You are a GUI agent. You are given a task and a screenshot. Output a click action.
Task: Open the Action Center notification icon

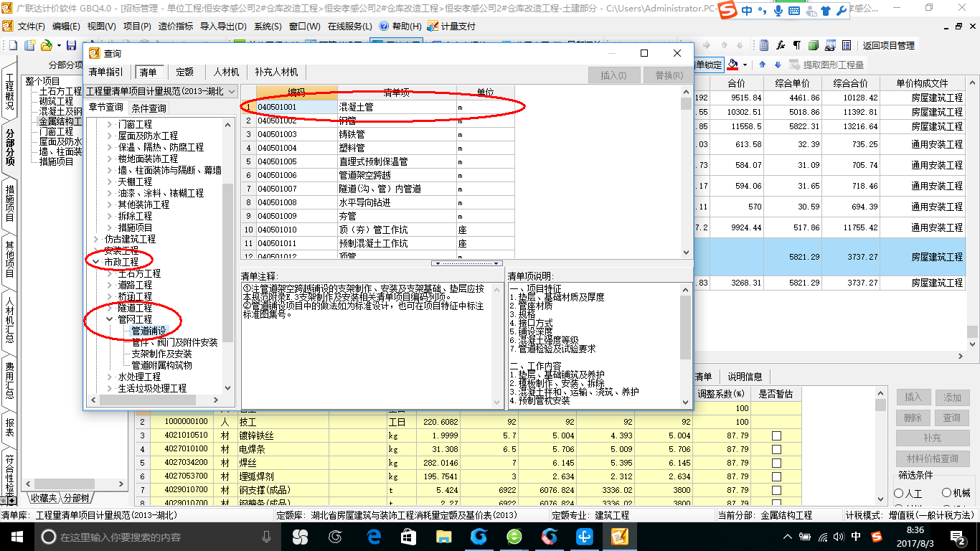coord(958,537)
